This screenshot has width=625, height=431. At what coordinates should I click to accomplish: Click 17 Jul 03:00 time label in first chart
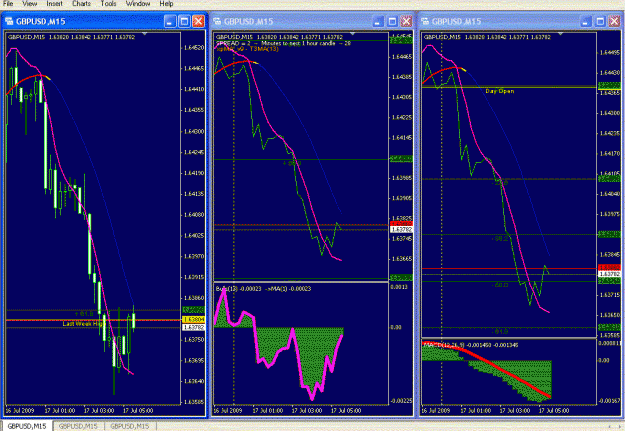(99, 410)
